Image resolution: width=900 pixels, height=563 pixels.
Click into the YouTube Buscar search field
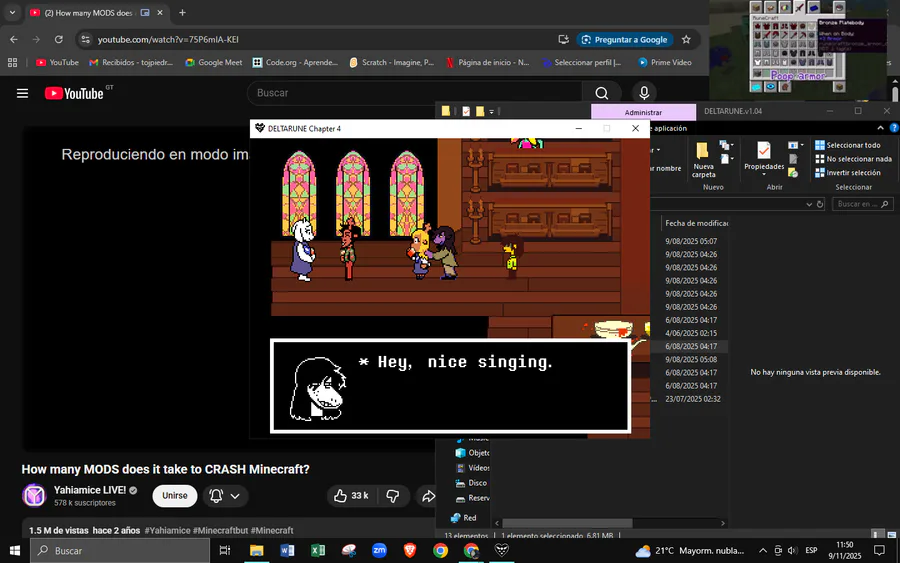click(414, 93)
